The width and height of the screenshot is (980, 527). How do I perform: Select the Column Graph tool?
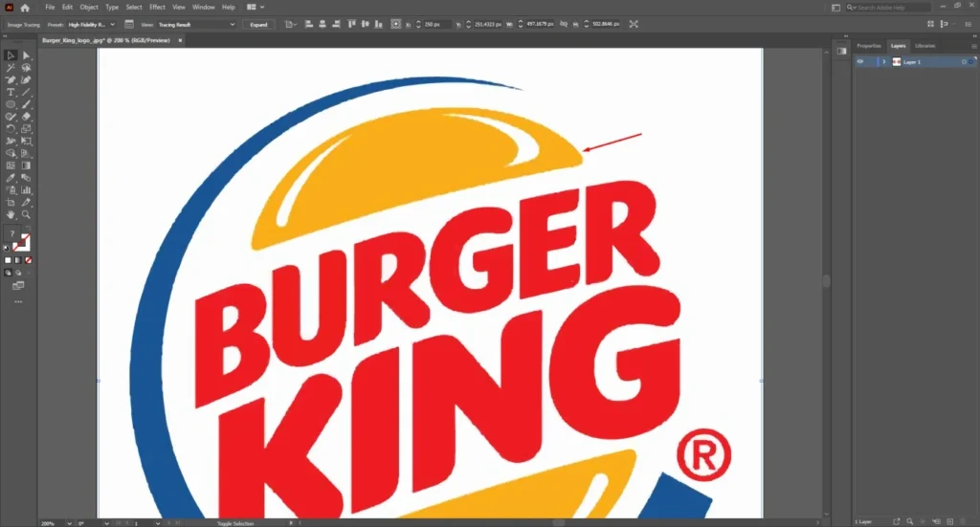26,189
